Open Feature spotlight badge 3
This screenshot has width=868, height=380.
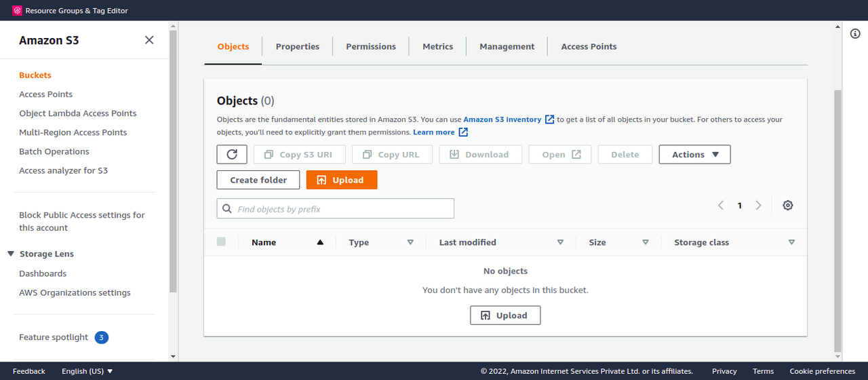pos(101,337)
